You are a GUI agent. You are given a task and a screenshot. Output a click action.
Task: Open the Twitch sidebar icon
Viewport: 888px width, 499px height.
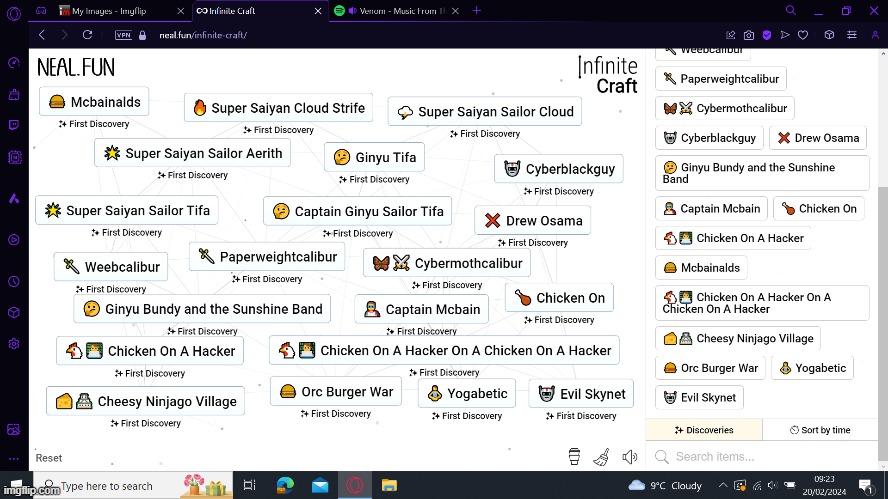point(14,125)
